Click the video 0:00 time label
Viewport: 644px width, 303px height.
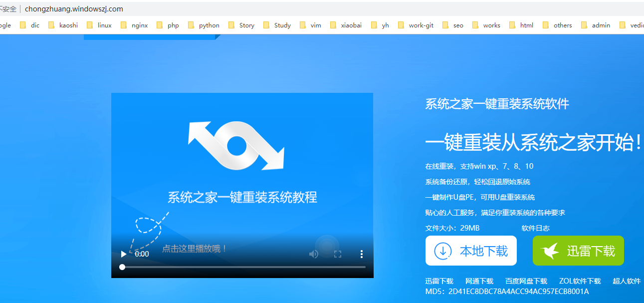[x=142, y=254]
